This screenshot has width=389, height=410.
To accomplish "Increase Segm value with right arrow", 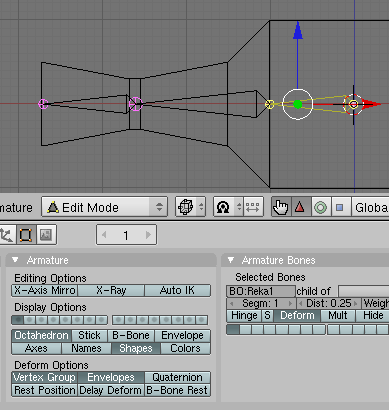I will pyautogui.click(x=291, y=303).
